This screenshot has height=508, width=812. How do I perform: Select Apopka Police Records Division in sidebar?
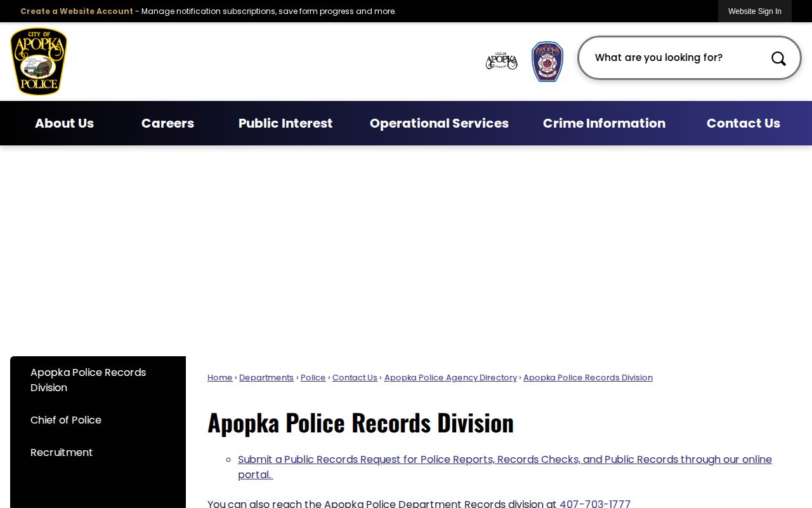click(98, 380)
